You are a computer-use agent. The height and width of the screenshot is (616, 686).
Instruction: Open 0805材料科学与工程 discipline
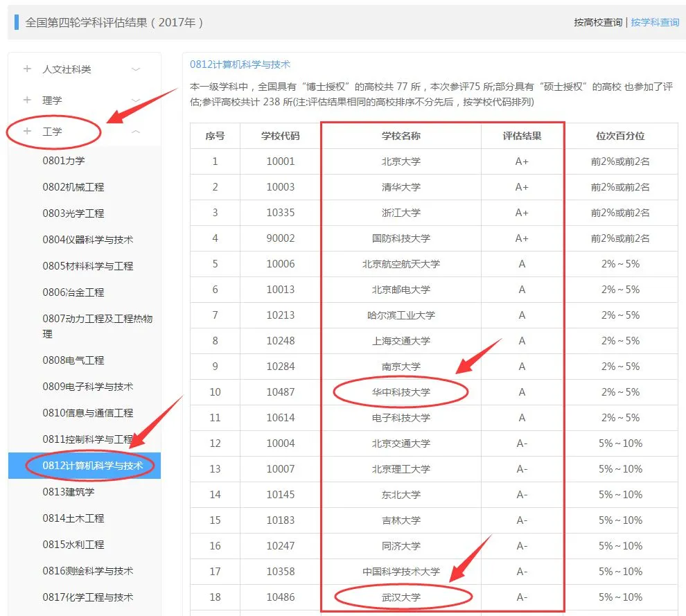pyautogui.click(x=88, y=265)
